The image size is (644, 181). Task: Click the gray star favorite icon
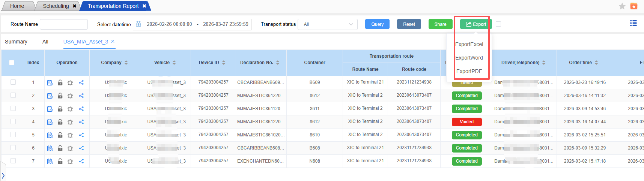[x=622, y=6]
